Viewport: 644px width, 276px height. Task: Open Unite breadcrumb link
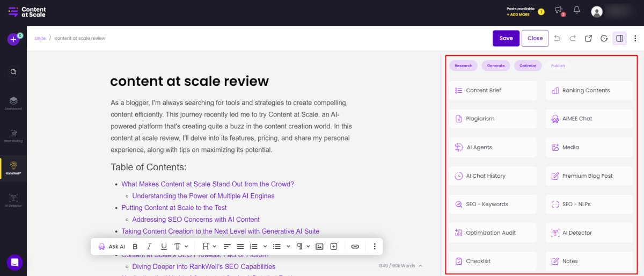pyautogui.click(x=40, y=38)
